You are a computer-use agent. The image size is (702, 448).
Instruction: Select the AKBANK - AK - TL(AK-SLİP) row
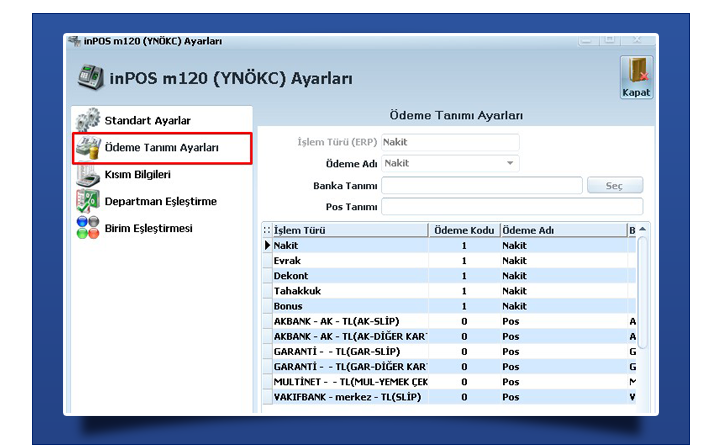pyautogui.click(x=449, y=321)
